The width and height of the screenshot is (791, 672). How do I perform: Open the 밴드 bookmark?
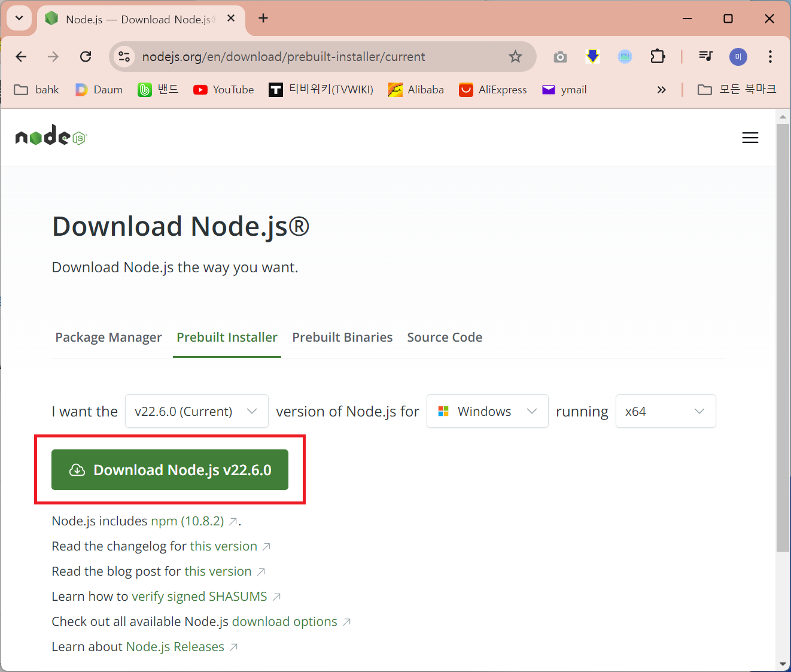pyautogui.click(x=158, y=90)
